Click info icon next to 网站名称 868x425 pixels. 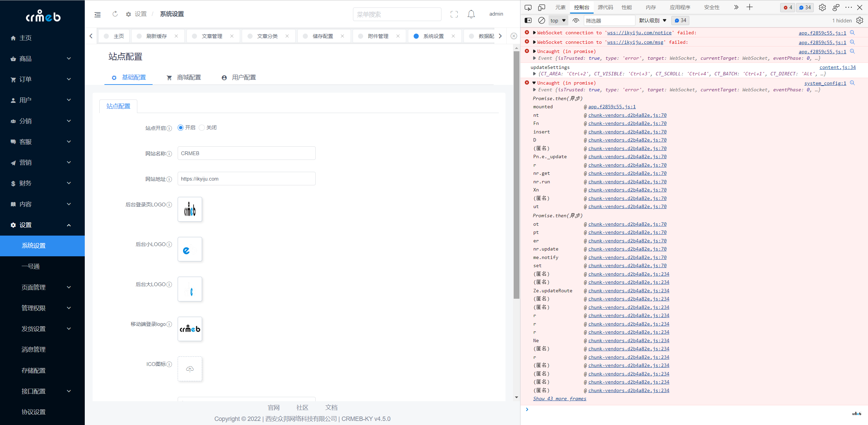tap(169, 153)
